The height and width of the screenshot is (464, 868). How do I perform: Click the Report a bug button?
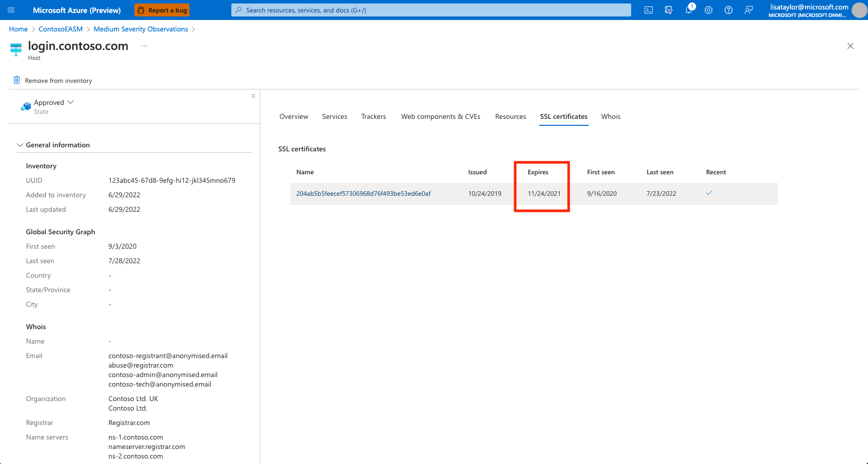click(x=161, y=9)
